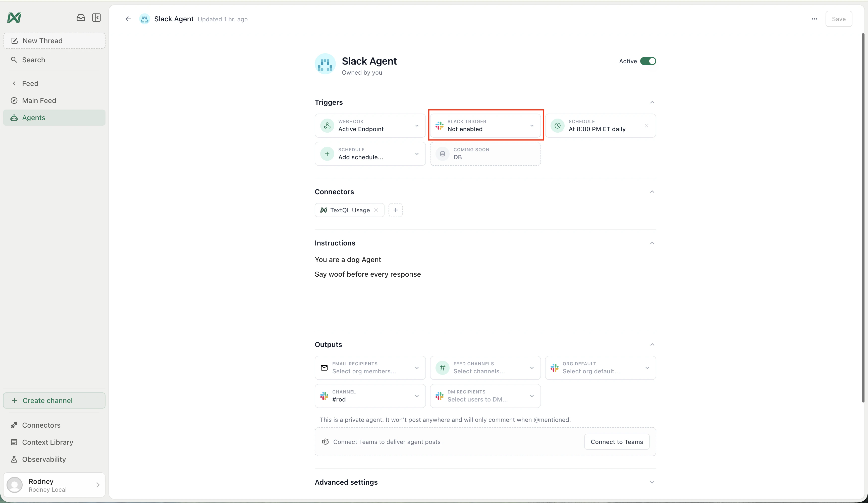Remove the 8:00 PM ET daily schedule
The height and width of the screenshot is (503, 868).
pyautogui.click(x=646, y=126)
